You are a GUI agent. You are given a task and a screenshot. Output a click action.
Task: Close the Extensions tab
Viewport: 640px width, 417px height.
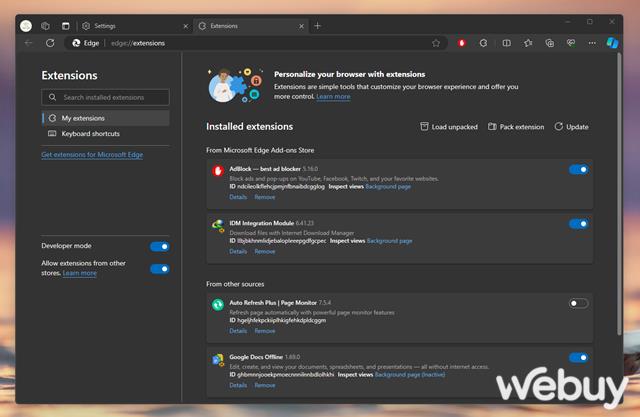coord(301,26)
